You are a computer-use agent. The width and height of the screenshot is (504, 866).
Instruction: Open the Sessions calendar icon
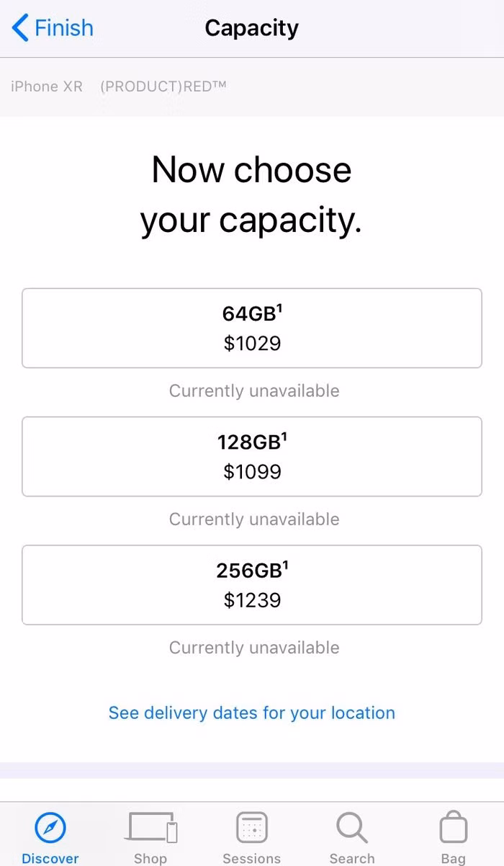[x=251, y=828]
